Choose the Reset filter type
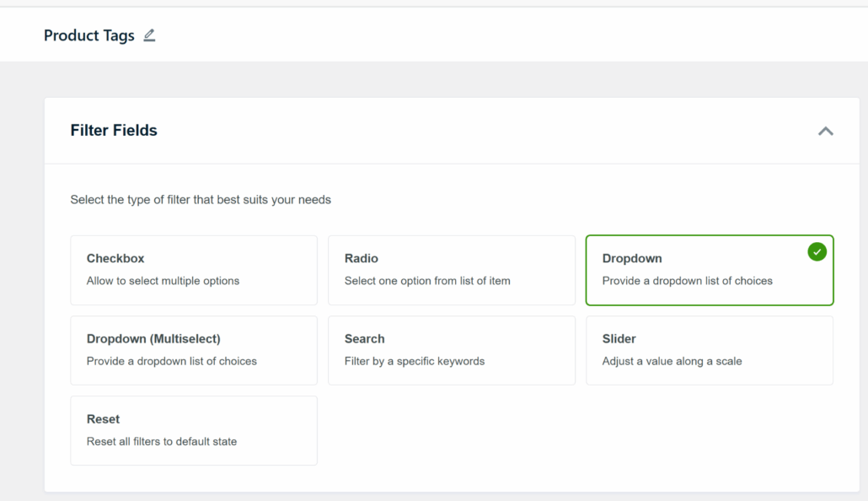 (193, 430)
